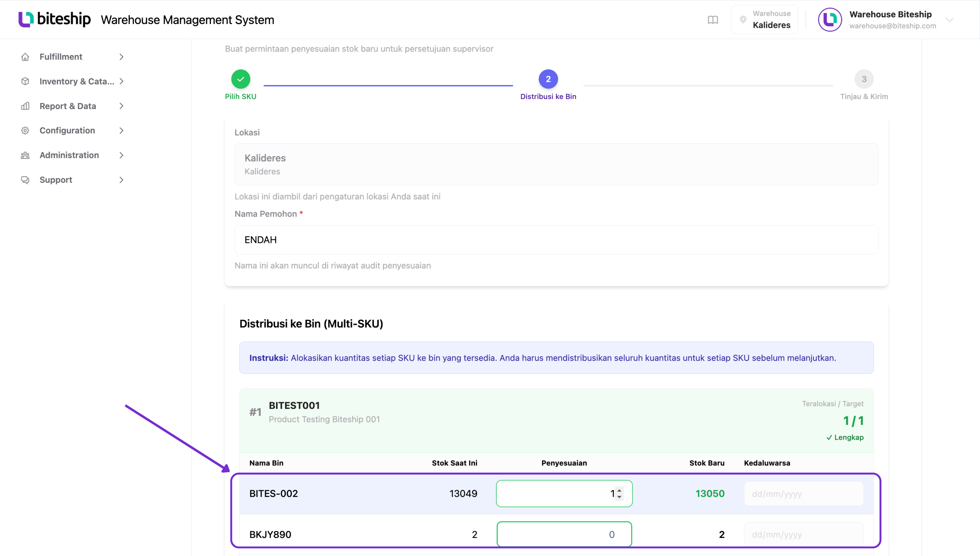Click the Penyesuaian column header
Viewport: 980px width, 556px height.
(564, 463)
